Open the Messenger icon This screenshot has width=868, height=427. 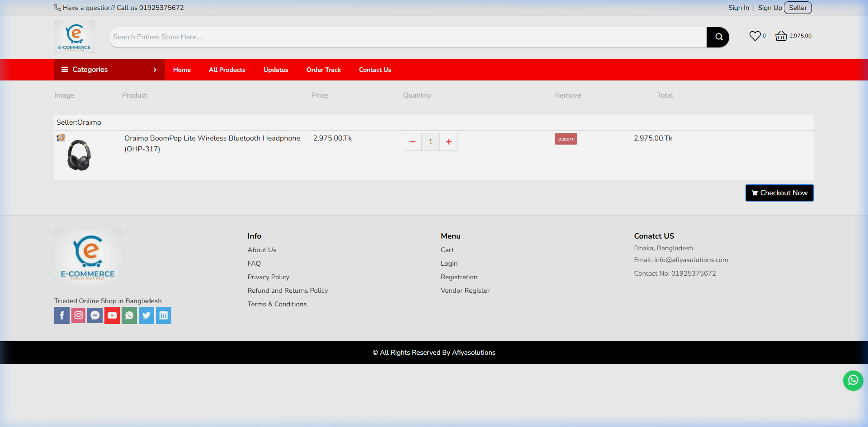pos(95,315)
